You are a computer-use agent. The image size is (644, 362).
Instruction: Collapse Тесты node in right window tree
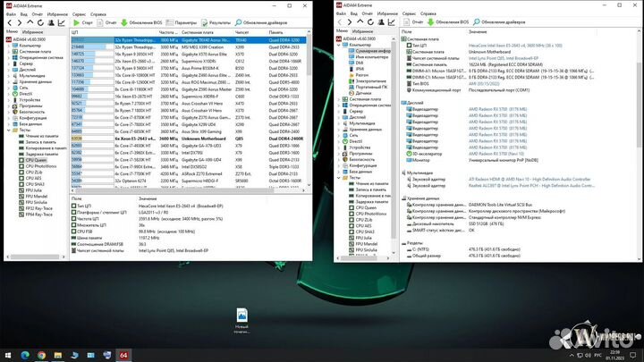[339, 178]
